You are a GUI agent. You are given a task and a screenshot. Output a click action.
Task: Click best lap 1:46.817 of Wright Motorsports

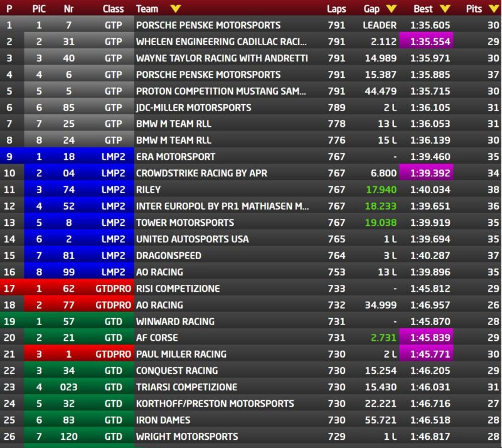tap(430, 437)
